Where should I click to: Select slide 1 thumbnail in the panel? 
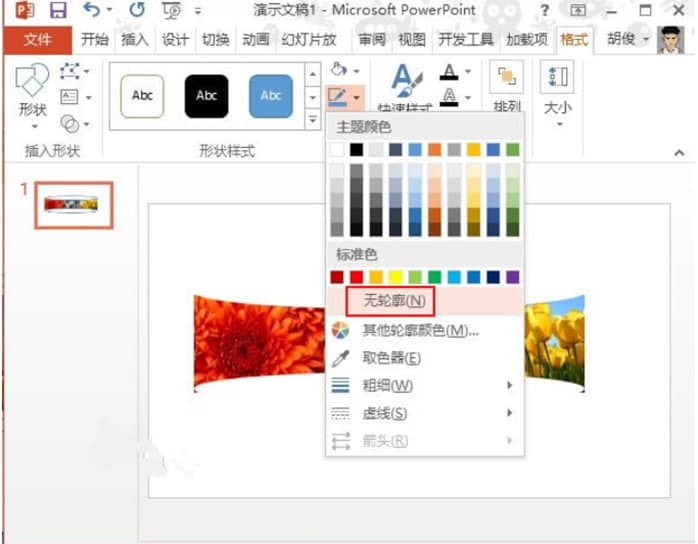point(74,205)
